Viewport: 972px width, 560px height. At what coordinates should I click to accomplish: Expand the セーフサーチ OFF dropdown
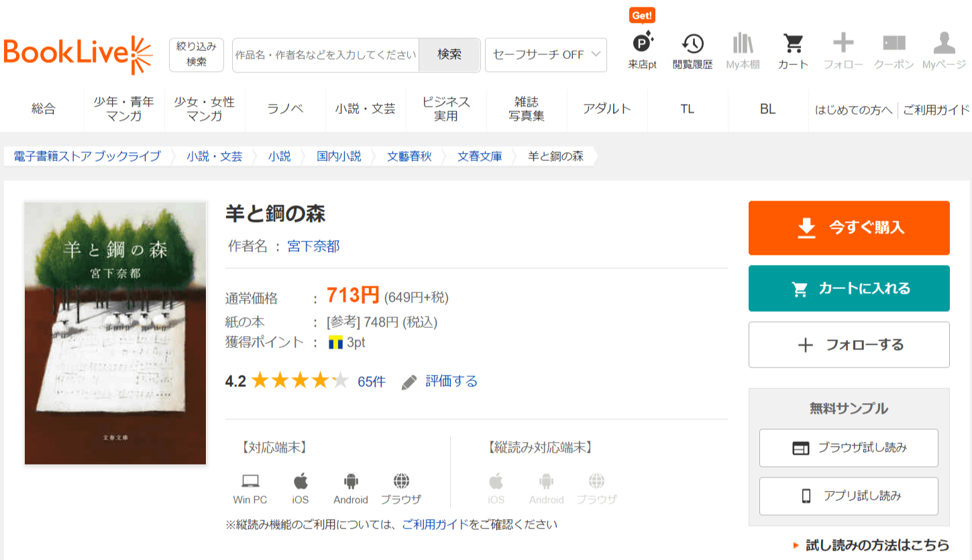click(545, 55)
